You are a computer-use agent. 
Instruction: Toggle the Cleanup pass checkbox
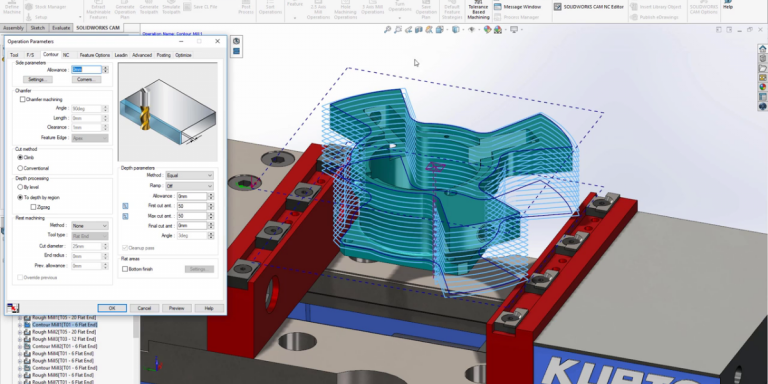pos(125,248)
